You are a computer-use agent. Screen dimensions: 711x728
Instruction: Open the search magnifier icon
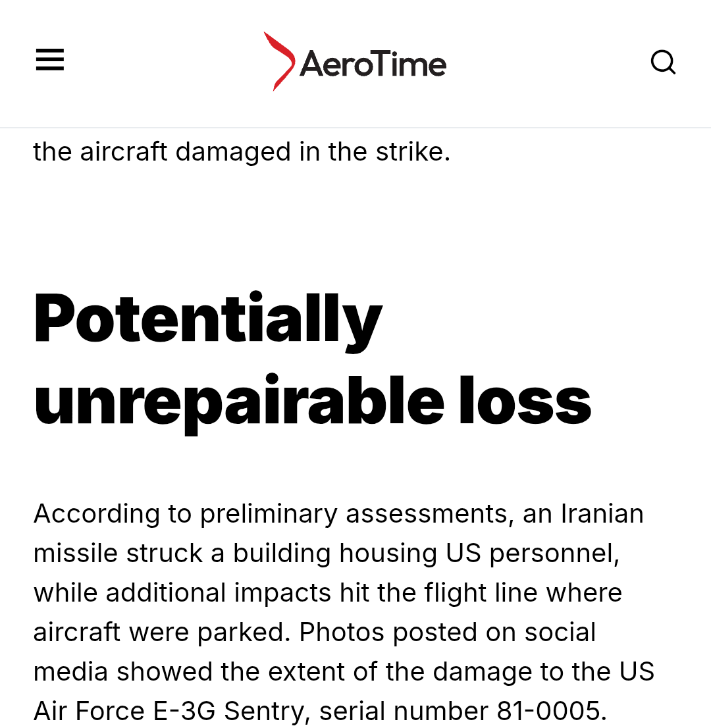pos(663,63)
